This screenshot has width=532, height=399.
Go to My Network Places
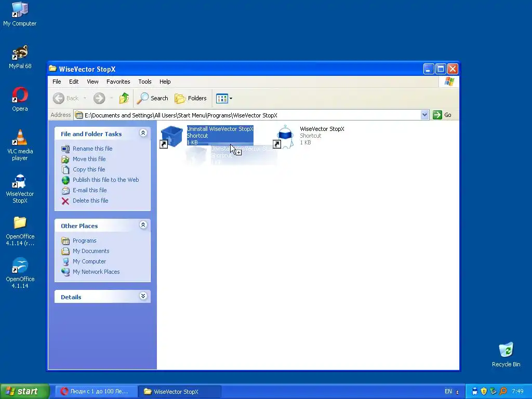click(x=90, y=272)
